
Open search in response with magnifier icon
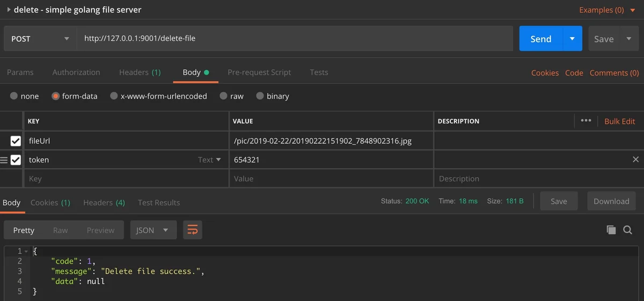point(627,230)
